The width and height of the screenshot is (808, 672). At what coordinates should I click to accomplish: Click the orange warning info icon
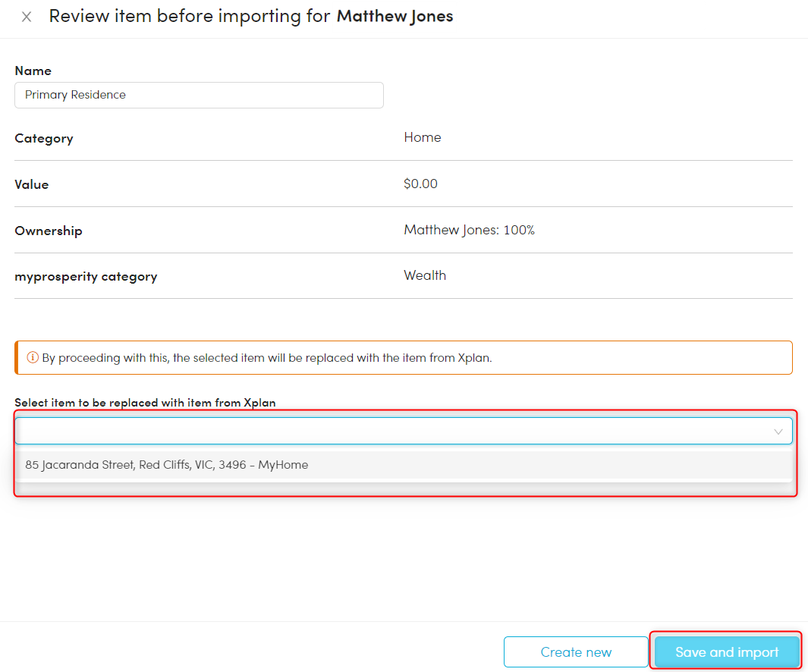coord(33,358)
